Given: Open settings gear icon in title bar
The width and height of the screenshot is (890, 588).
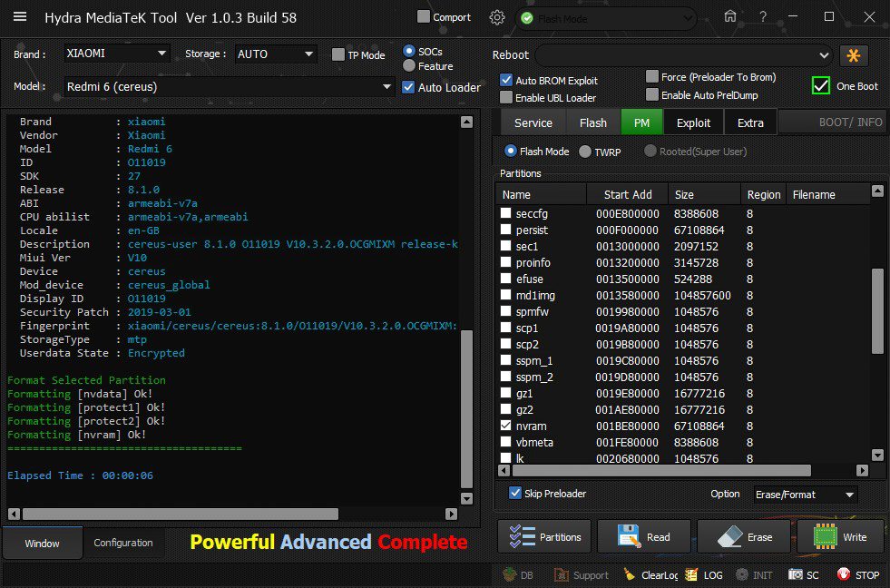Looking at the screenshot, I should coord(497,17).
